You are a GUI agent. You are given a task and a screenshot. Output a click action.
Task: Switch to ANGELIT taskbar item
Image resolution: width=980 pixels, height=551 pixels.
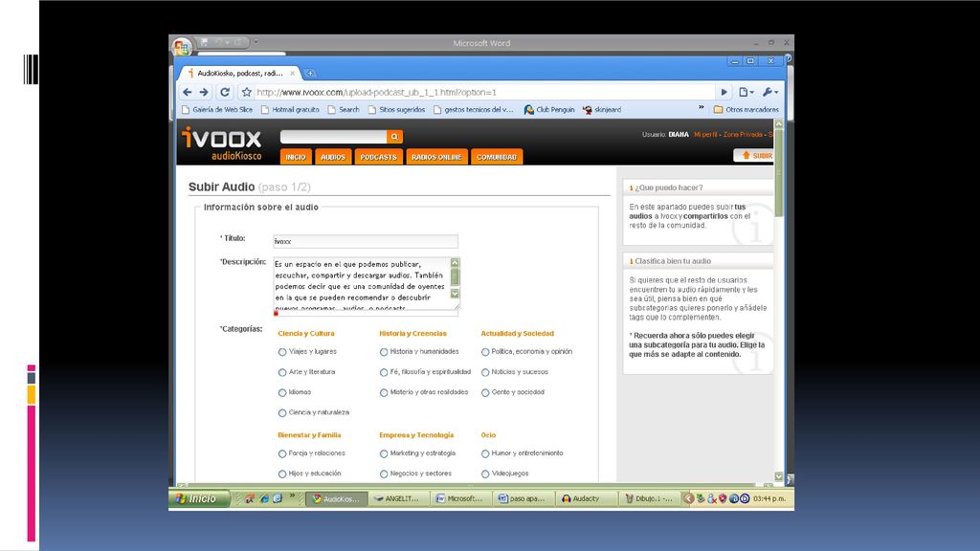point(397,498)
